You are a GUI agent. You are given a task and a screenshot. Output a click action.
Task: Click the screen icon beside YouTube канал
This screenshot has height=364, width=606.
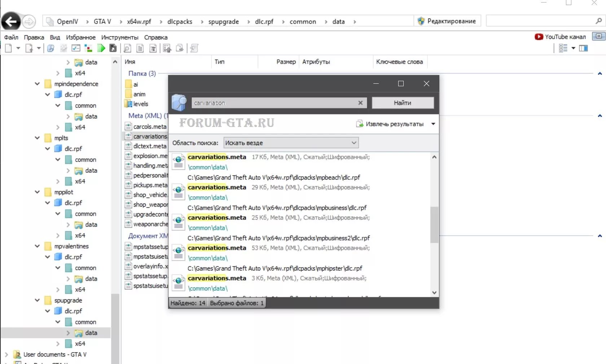(599, 36)
